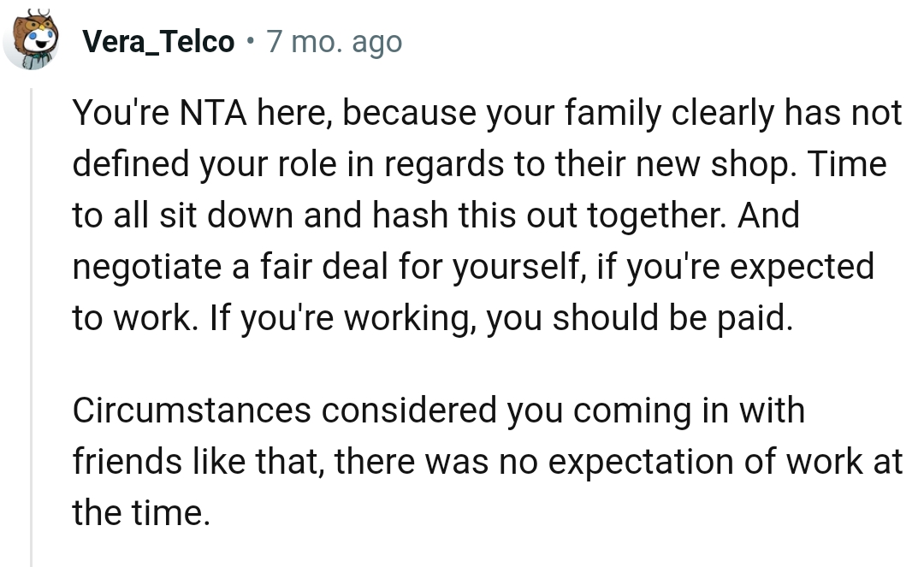This screenshot has height=567, width=924.
Task: Click the second paragraph starting "Circumstances considered"
Action: click(x=479, y=462)
